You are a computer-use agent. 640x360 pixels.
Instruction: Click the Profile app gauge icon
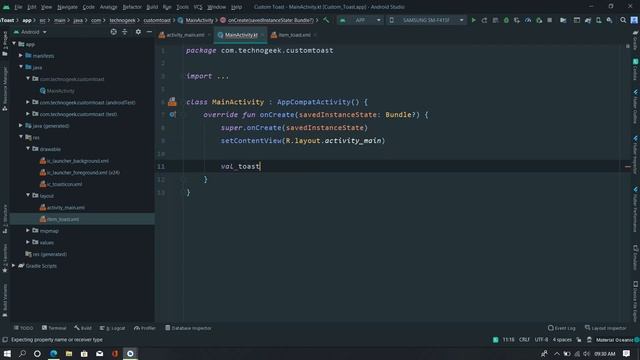tap(528, 20)
